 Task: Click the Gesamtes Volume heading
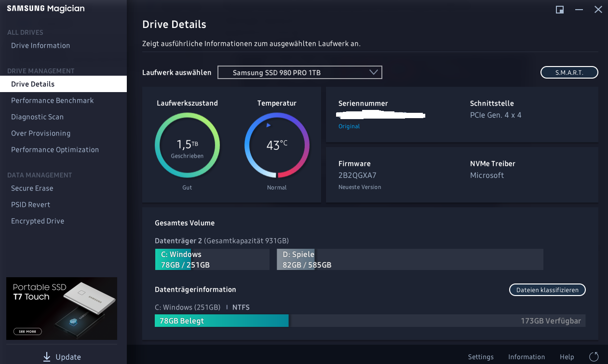[x=185, y=223]
